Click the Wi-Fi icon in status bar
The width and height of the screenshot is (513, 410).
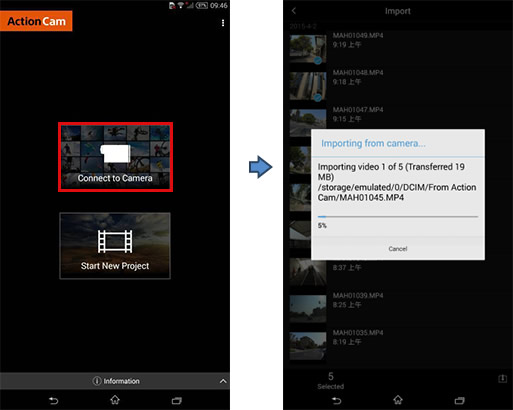point(180,5)
